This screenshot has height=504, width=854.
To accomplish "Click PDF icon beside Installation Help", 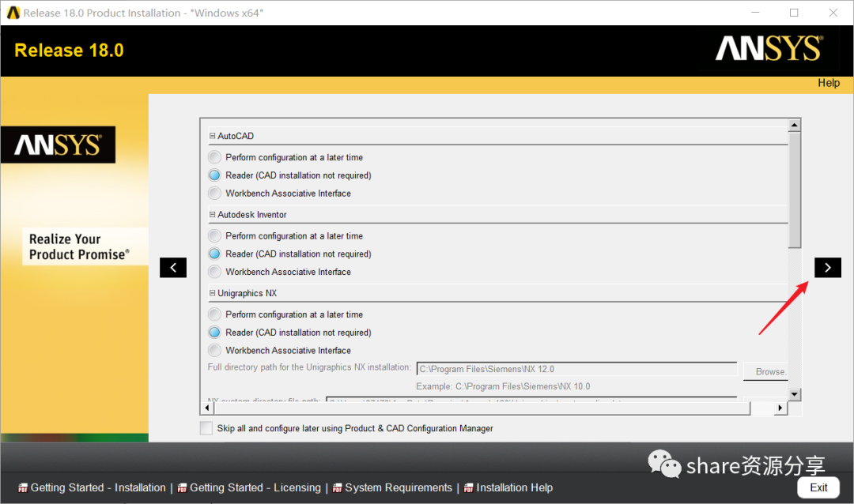I will coord(468,488).
